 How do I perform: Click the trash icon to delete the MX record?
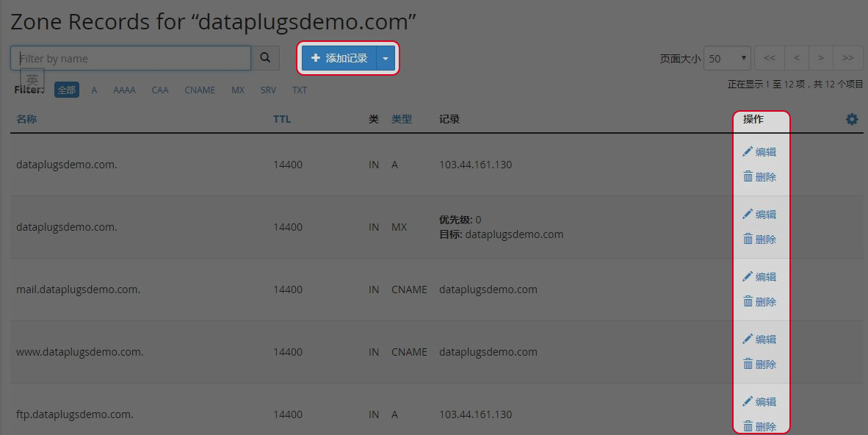[x=746, y=239]
